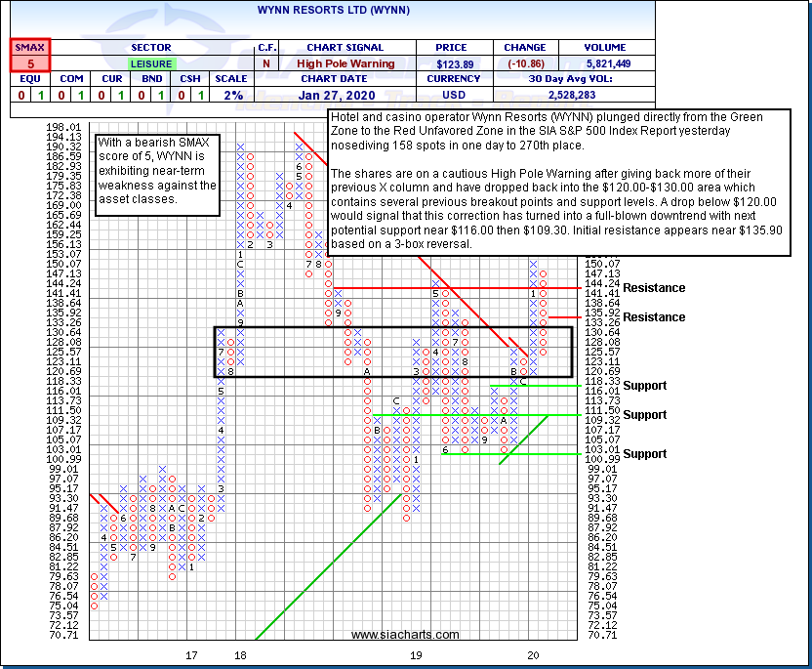The image size is (812, 669).
Task: Click the lowest Support label near 100.99
Action: (644, 454)
